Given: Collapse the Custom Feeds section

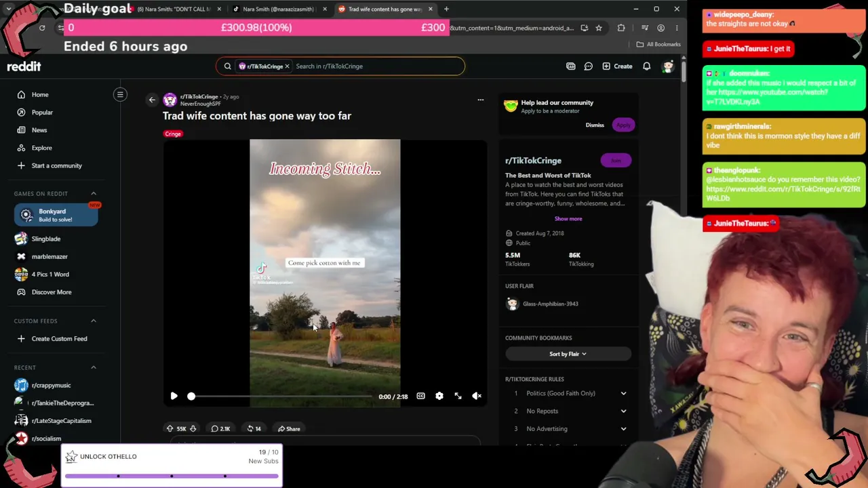Looking at the screenshot, I should [x=94, y=321].
